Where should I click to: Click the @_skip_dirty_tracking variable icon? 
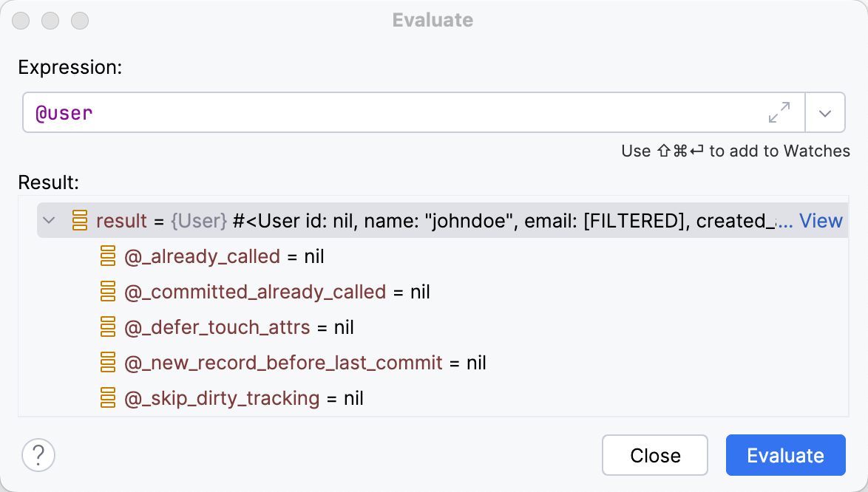click(109, 398)
